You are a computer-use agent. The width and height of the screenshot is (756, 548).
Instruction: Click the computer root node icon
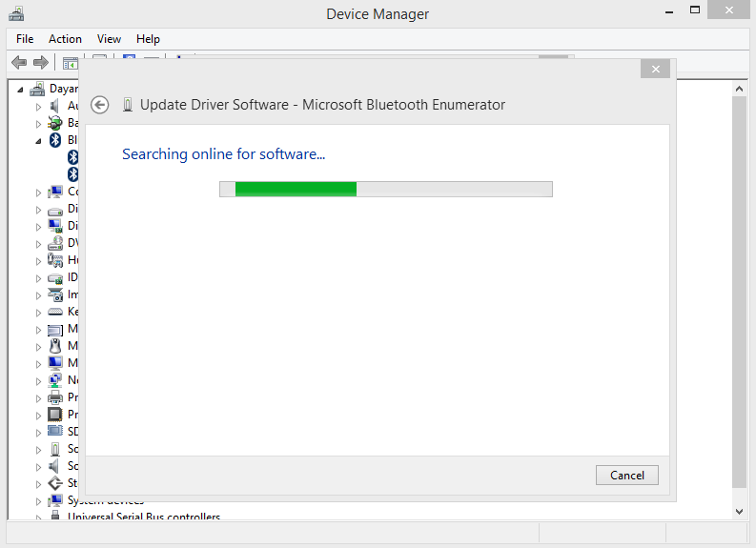pos(37,89)
